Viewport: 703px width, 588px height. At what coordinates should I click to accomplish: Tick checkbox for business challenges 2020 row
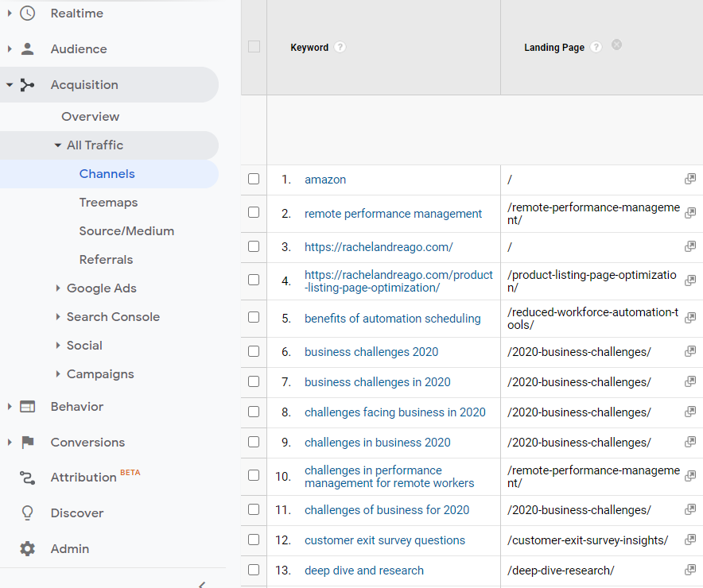coord(254,351)
